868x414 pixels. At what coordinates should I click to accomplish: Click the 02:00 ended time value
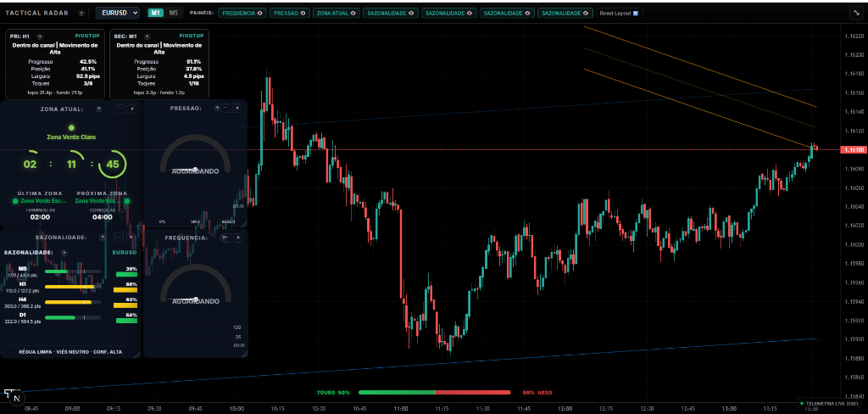(39, 217)
